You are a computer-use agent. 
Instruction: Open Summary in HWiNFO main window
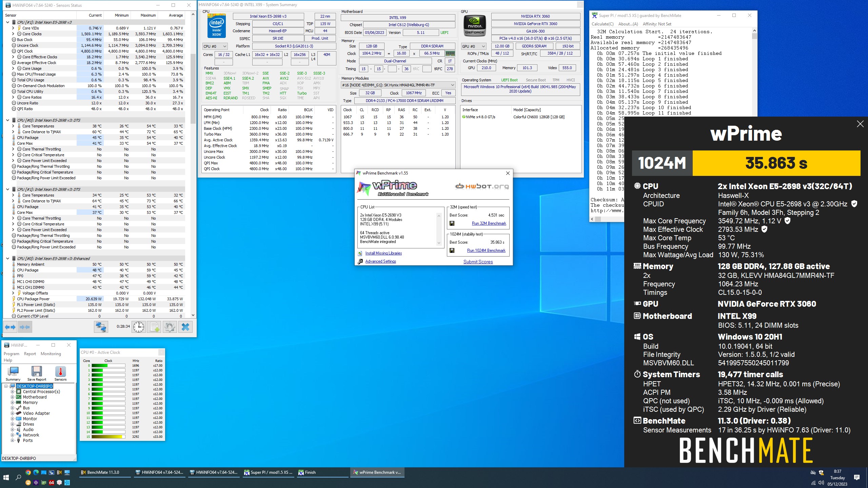tap(13, 373)
